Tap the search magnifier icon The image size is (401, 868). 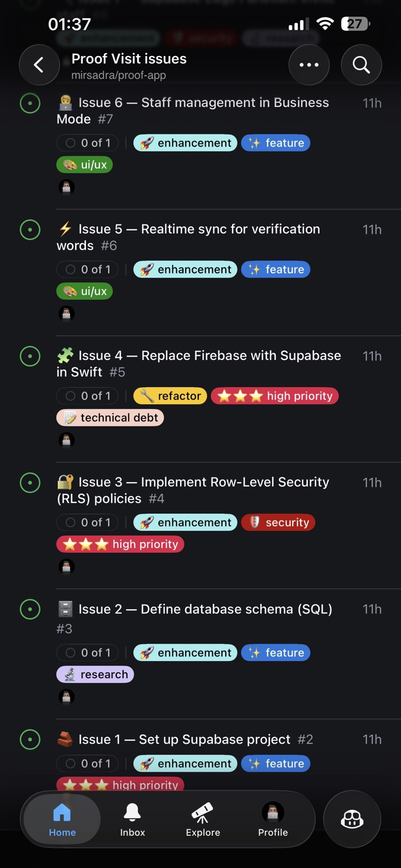click(361, 65)
